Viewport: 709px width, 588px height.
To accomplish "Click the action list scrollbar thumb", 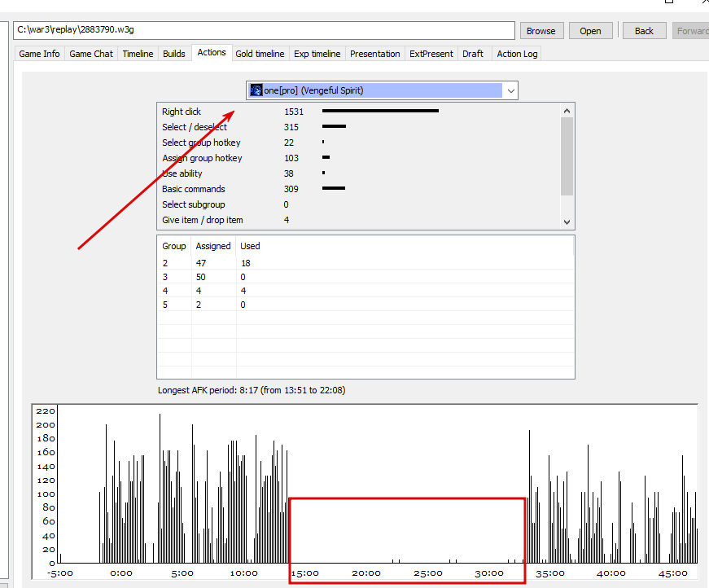I will [567, 156].
